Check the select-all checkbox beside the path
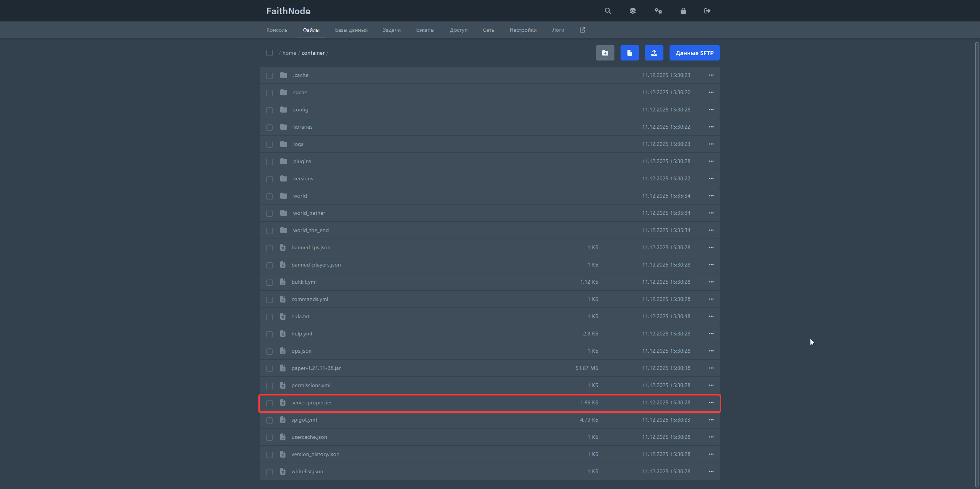The height and width of the screenshot is (489, 980). click(269, 53)
